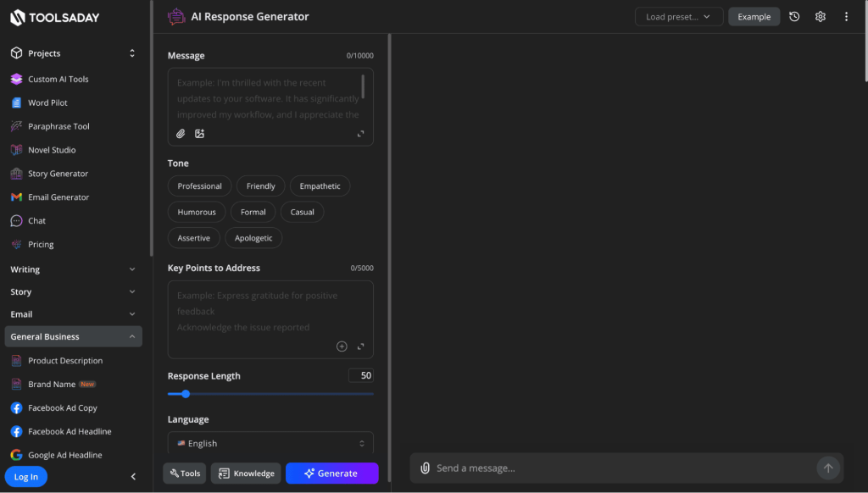Click the Custom AI Tools icon
Viewport: 868px width, 493px height.
coord(17,79)
